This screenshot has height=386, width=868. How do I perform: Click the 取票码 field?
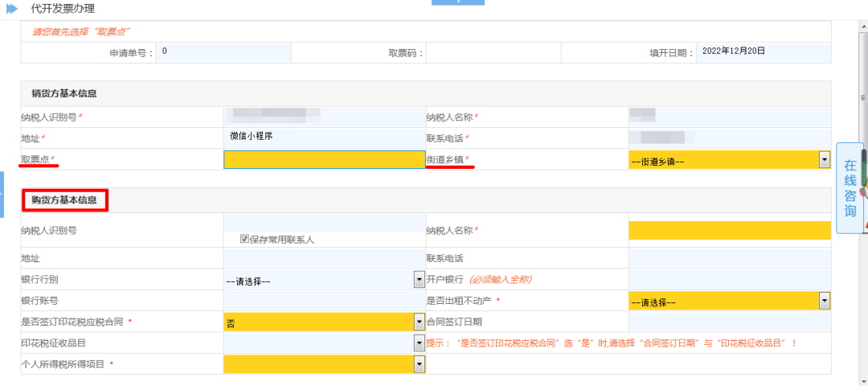pyautogui.click(x=493, y=52)
